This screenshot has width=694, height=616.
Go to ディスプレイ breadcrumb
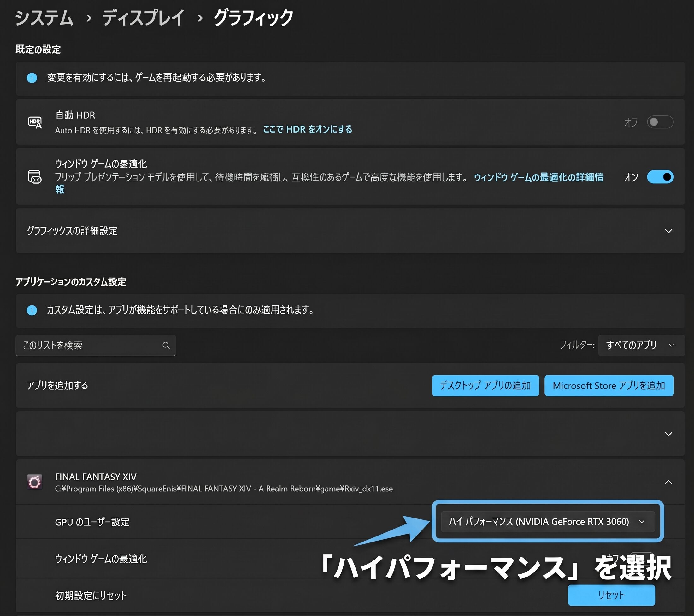143,18
